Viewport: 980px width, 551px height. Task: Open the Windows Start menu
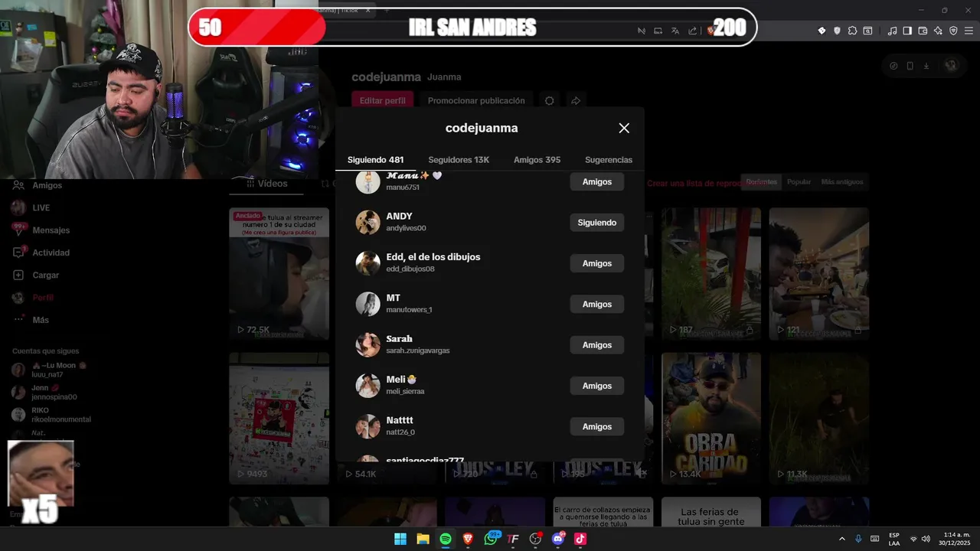[400, 539]
